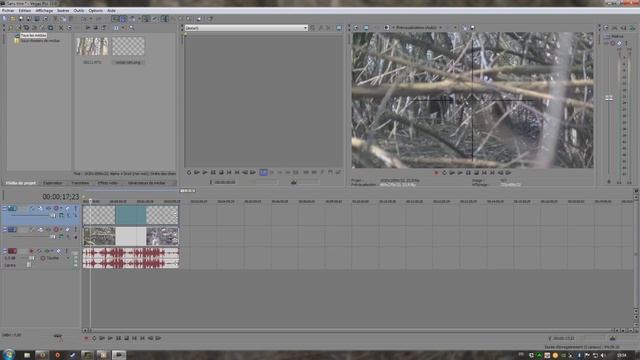Image resolution: width=640 pixels, height=360 pixels.
Task: Click the timecode display 00:00:17;23
Action: 60,197
